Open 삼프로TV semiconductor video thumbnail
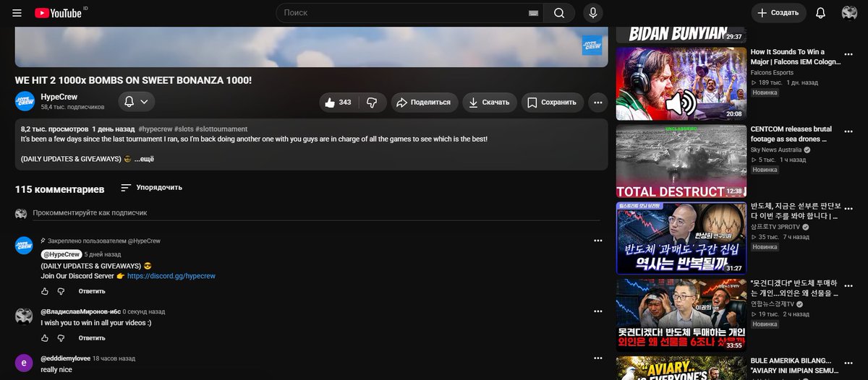868x380 pixels. pyautogui.click(x=681, y=238)
